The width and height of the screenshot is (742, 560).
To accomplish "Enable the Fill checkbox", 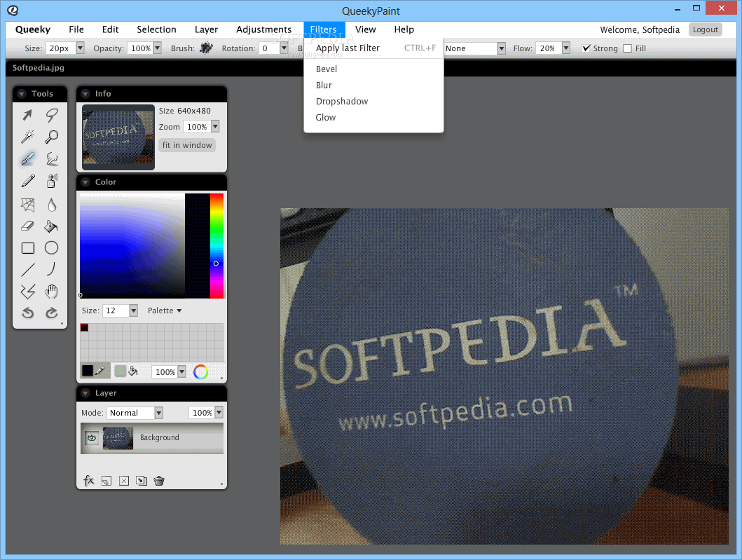I will tap(628, 48).
